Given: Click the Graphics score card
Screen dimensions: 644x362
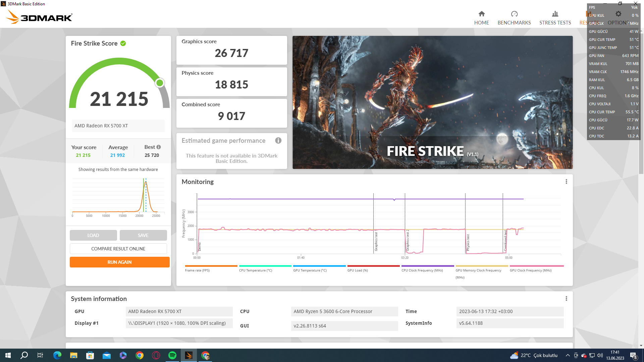Looking at the screenshot, I should 231,50.
